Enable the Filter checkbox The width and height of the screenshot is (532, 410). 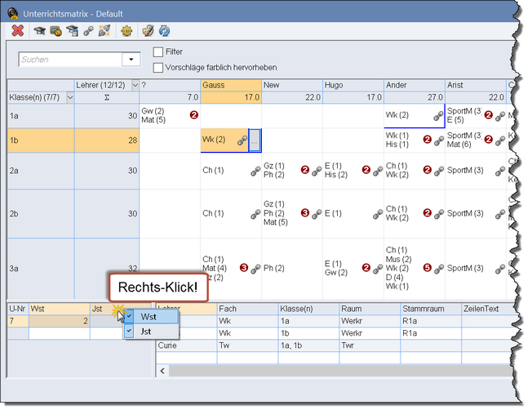coord(158,52)
